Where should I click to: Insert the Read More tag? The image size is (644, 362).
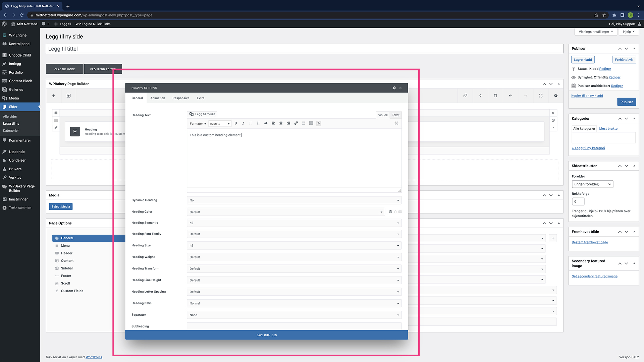coord(304,123)
